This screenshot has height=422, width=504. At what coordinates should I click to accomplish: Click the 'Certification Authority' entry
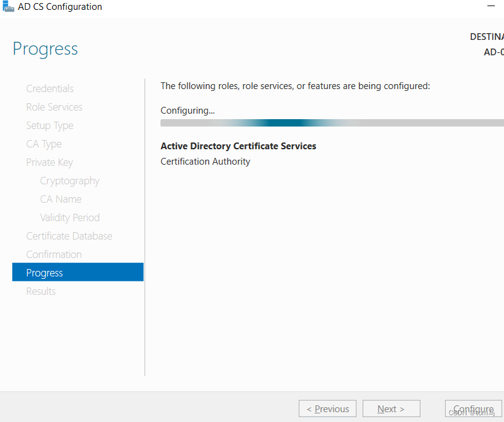coord(205,162)
